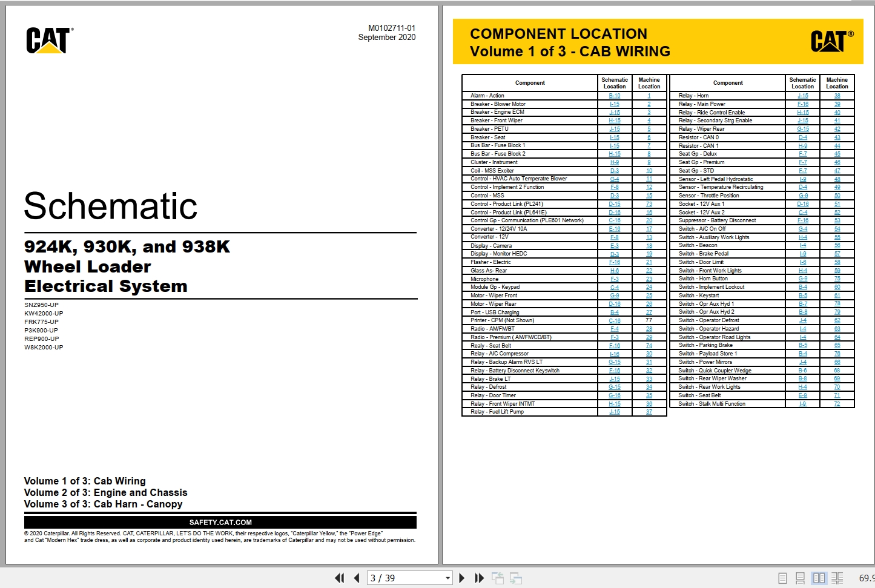Open schematic location H-9 for Cluster - Instrument

tap(614, 162)
